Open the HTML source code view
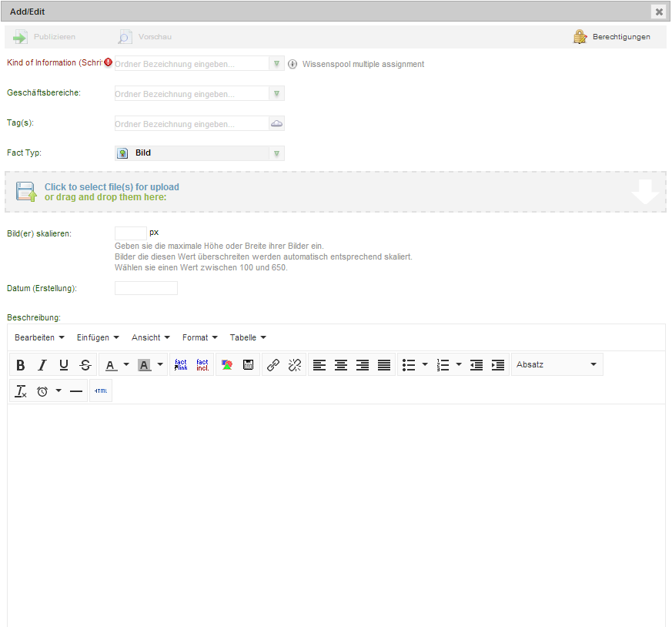This screenshot has height=627, width=672. (100, 391)
